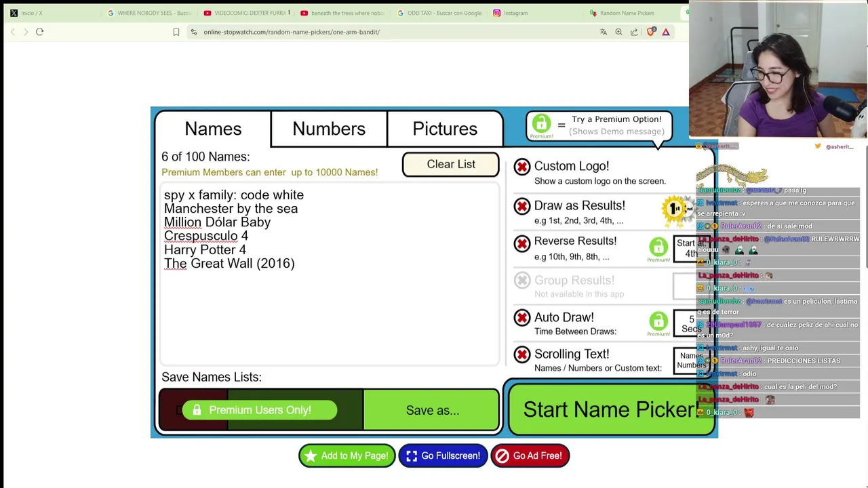Open the share icon in the address bar

coord(634,32)
